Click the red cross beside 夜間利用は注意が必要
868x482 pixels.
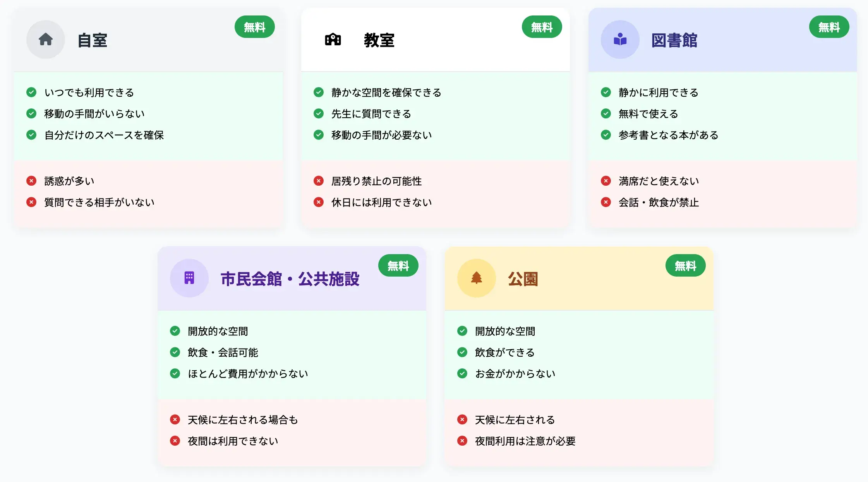pyautogui.click(x=462, y=441)
